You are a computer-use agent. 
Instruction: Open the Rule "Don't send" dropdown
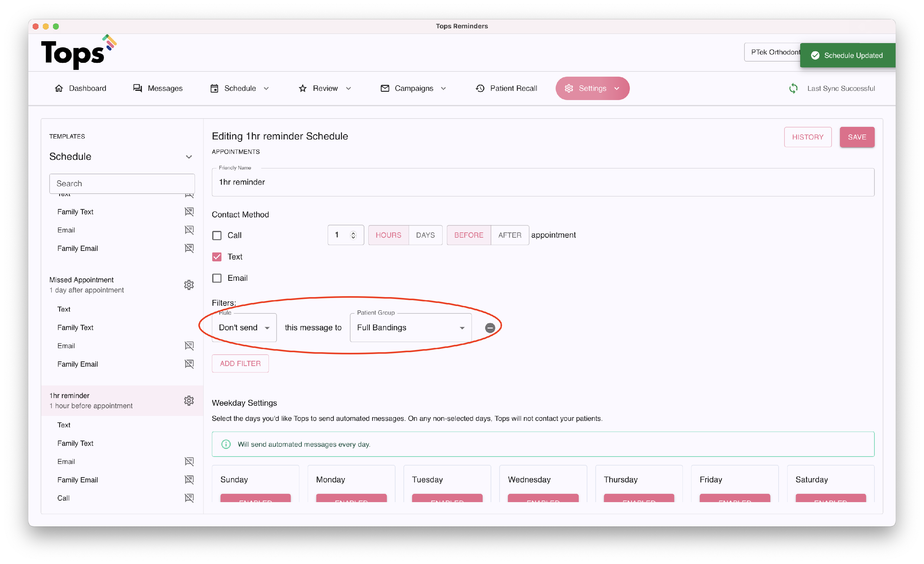[x=244, y=328]
